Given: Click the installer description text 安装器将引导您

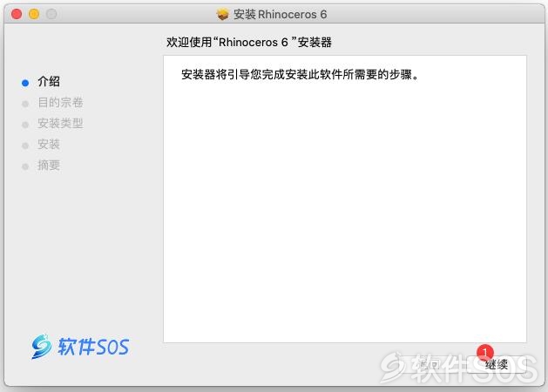Looking at the screenshot, I should [x=300, y=74].
